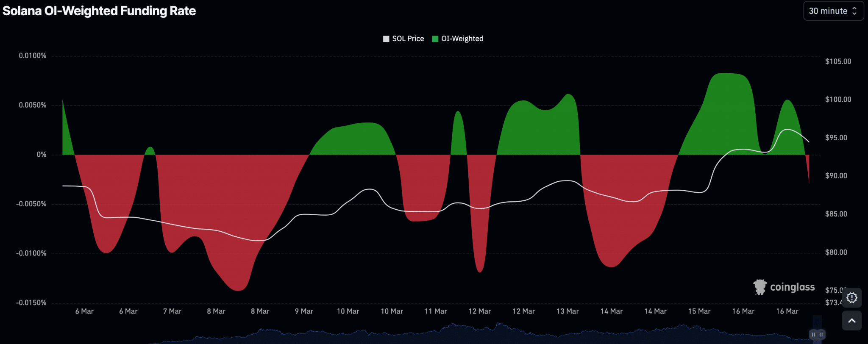Screen dimensions: 868x344
Task: Click the green OI-Weighted legend swatch
Action: coord(435,39)
